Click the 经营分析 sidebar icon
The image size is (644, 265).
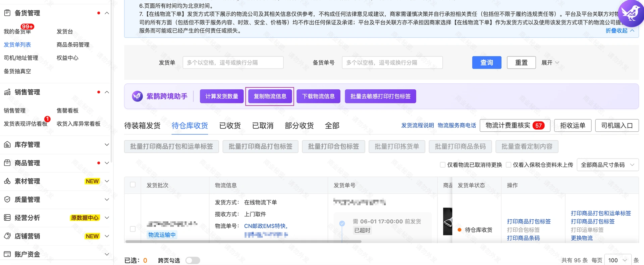(x=7, y=218)
